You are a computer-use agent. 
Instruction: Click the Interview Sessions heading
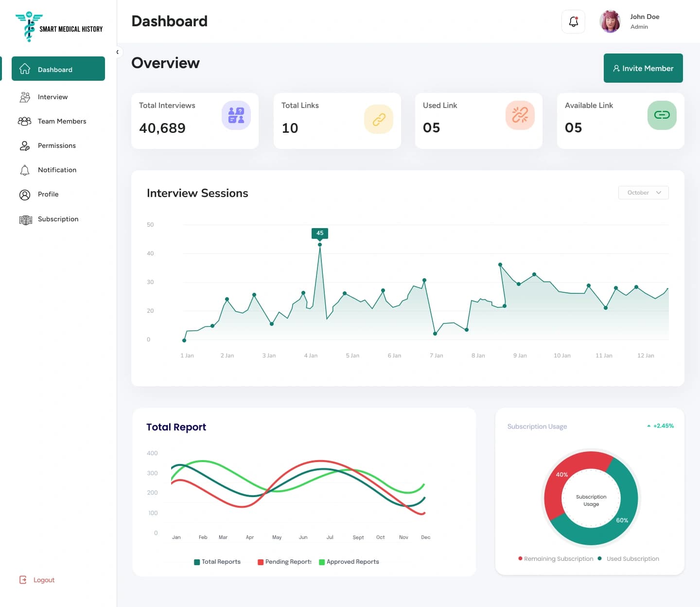pos(197,193)
